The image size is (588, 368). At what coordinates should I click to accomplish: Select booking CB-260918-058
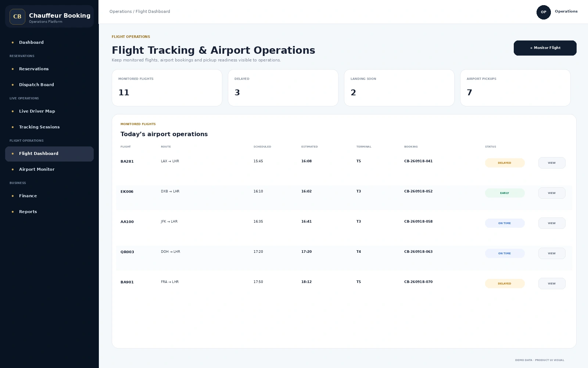point(418,222)
